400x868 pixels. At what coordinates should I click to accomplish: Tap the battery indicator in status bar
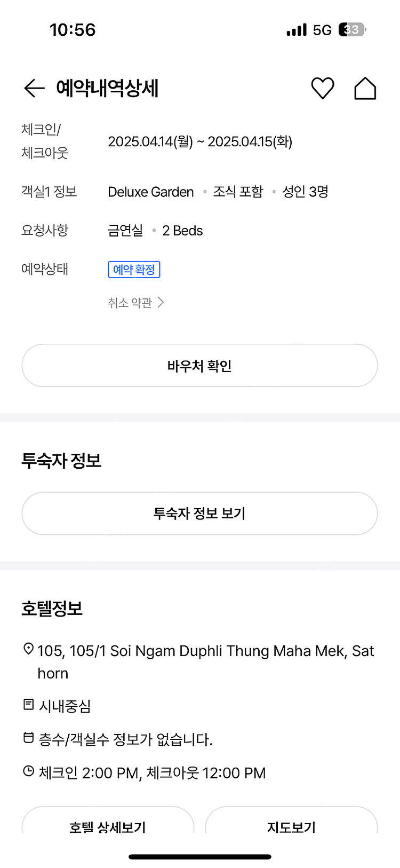point(352,30)
